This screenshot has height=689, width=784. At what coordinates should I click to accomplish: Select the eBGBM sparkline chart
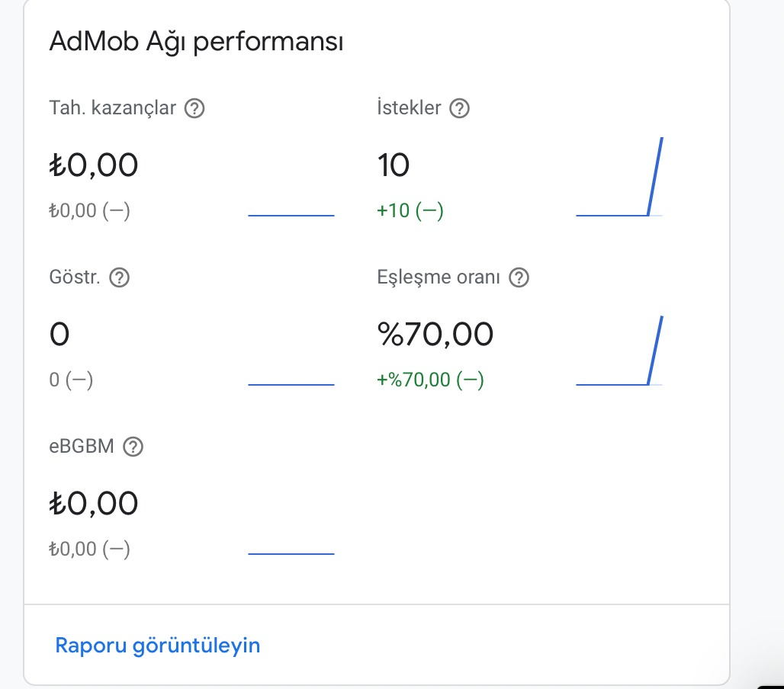291,553
